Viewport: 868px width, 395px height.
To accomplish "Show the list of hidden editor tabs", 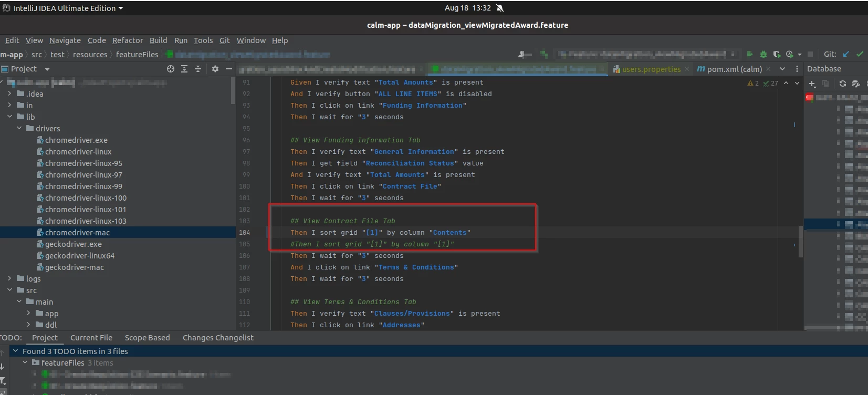I will (782, 69).
